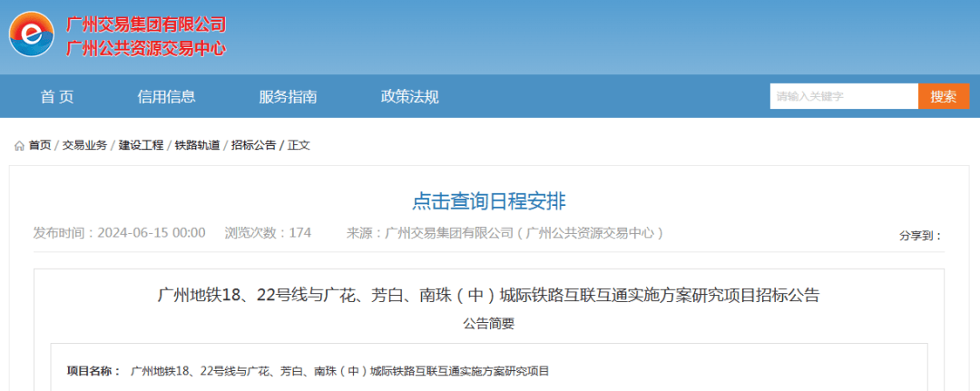Click the 发布时间：2024-06-15 00:00 text
Image resolution: width=980 pixels, height=391 pixels.
point(120,233)
